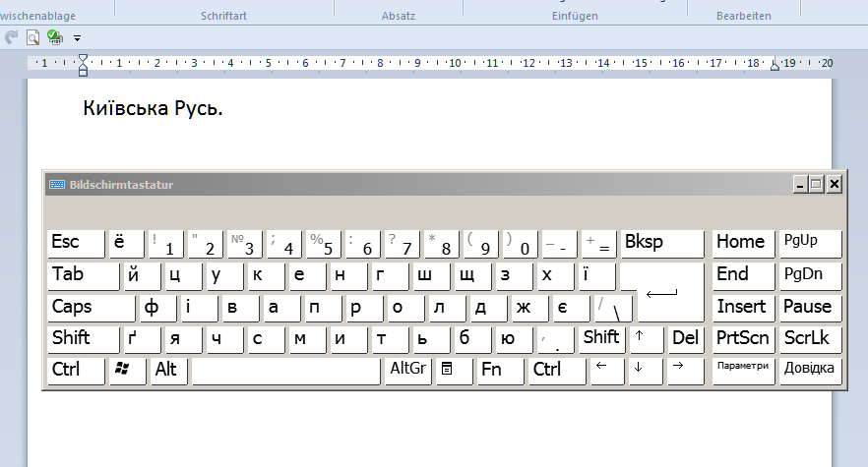Click the text Київська Русь. in document

(153, 108)
